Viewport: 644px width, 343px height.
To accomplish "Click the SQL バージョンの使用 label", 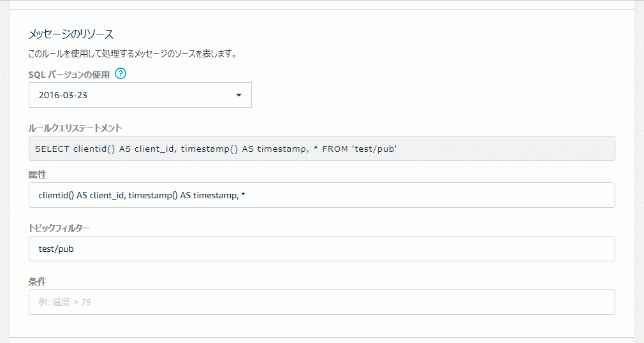I will point(69,75).
